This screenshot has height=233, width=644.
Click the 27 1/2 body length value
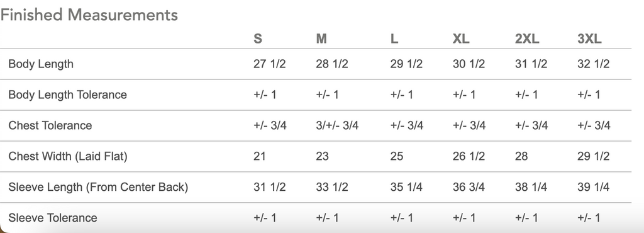(269, 64)
